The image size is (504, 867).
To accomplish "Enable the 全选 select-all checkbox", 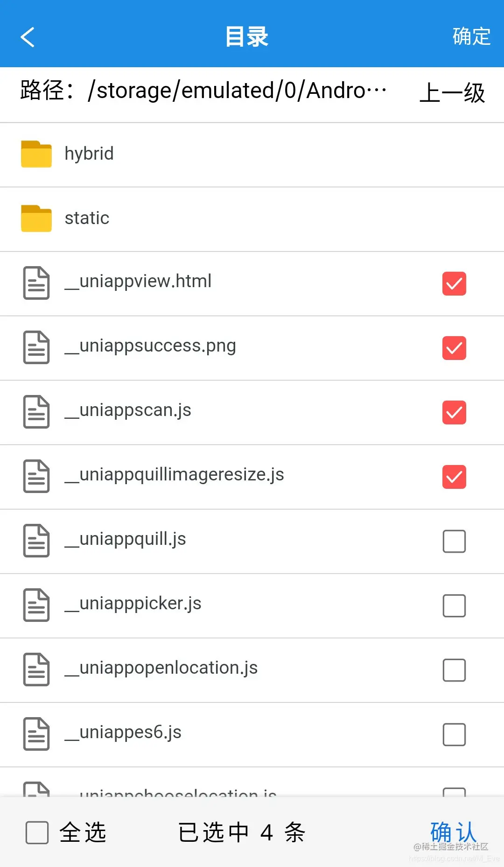I will pos(37,832).
